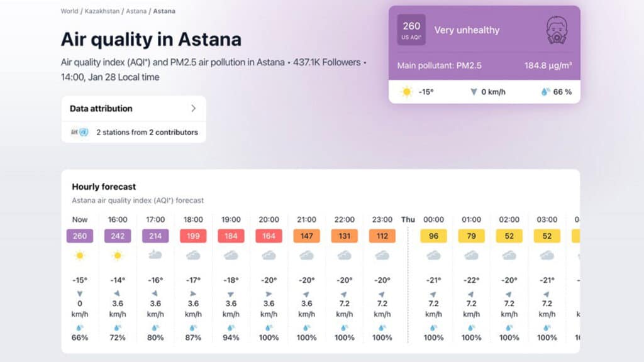Select the yellow 96 AQI badge at 00:00
Viewport: 644px width, 362px height.
tap(433, 236)
